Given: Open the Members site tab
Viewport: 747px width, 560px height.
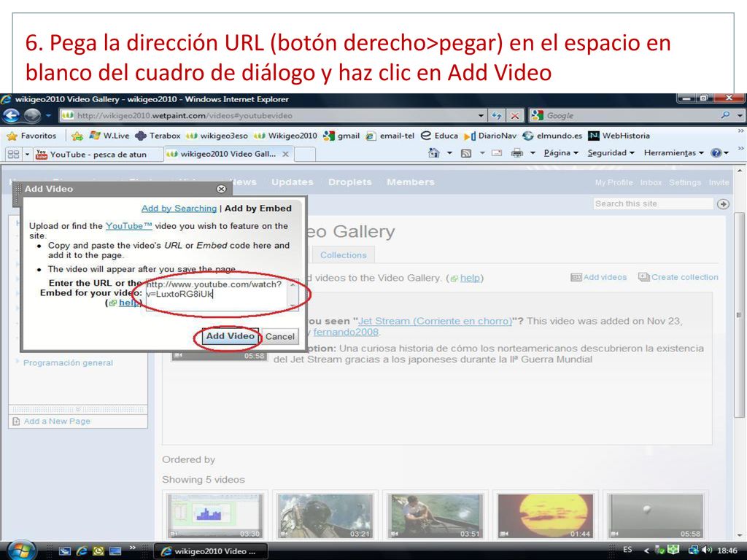Looking at the screenshot, I should tap(410, 182).
